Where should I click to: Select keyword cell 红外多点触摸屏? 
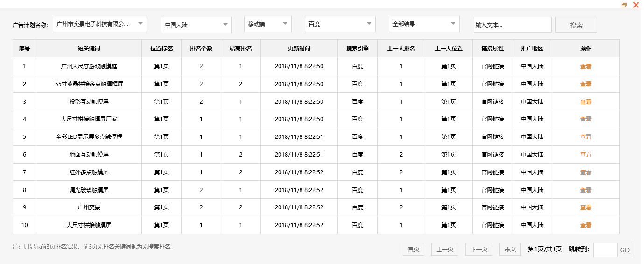pos(89,172)
